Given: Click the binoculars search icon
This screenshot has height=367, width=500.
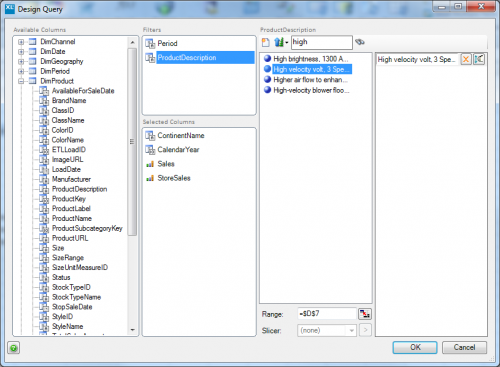Looking at the screenshot, I should tap(360, 42).
